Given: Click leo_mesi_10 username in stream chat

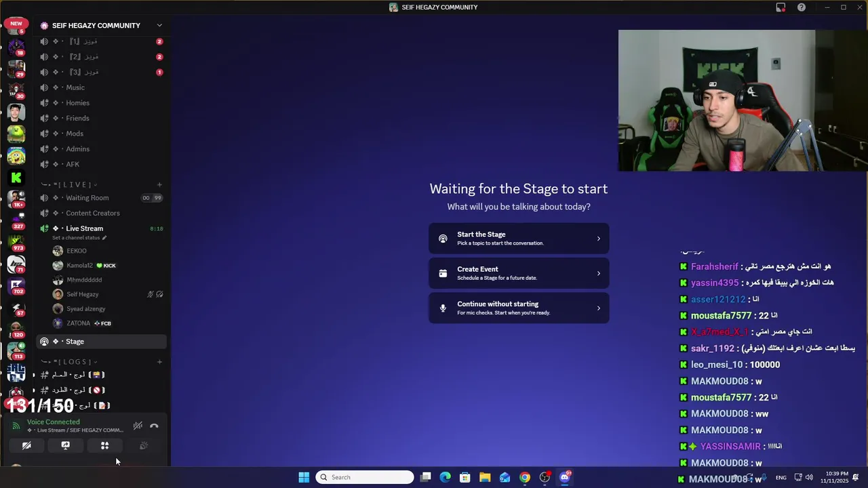Looking at the screenshot, I should tap(717, 365).
